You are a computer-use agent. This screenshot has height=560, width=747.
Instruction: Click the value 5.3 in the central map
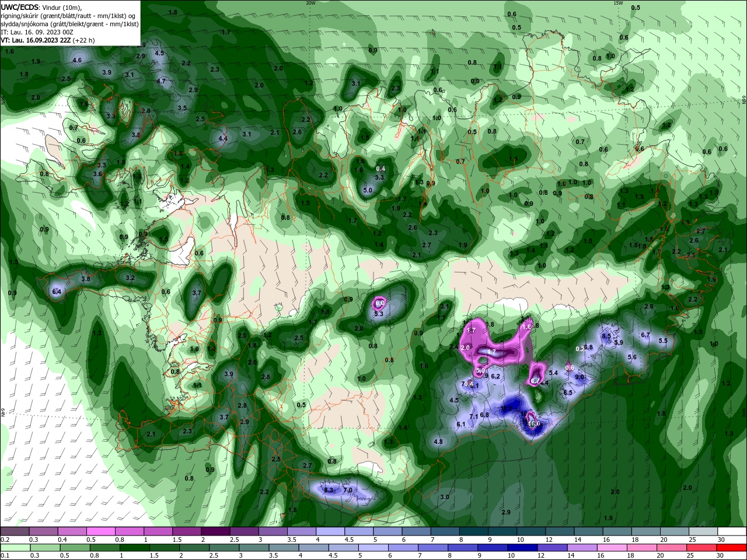click(x=379, y=314)
